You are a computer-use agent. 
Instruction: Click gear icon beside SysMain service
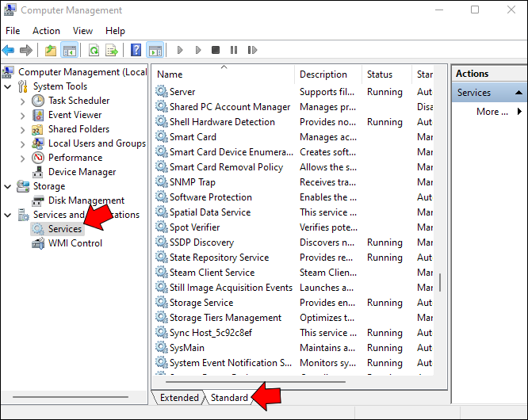pos(162,347)
